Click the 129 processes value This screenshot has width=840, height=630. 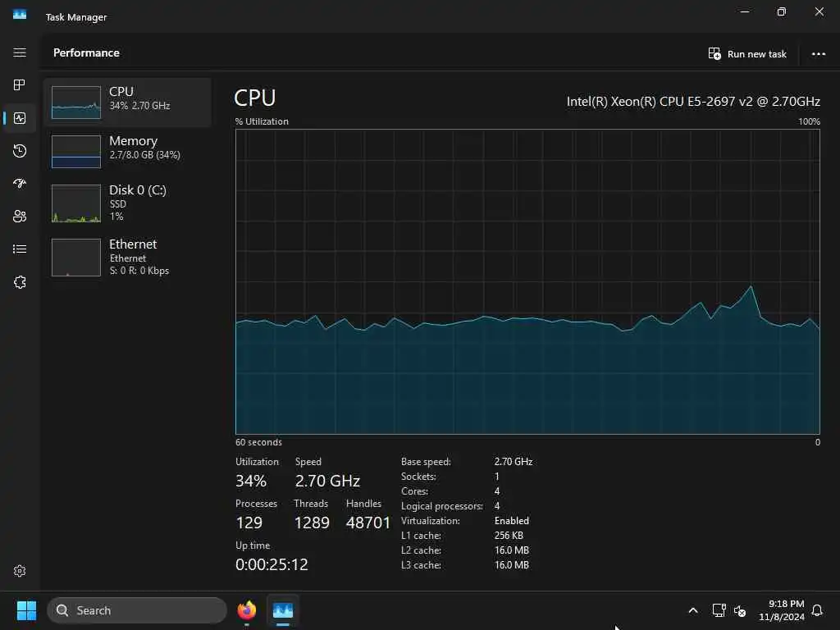pyautogui.click(x=249, y=523)
